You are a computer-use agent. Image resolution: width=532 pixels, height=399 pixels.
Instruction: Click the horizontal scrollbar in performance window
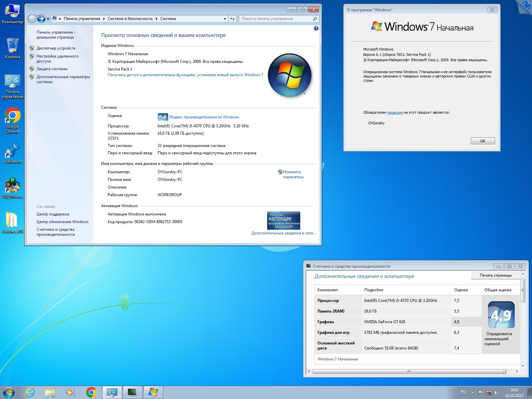pos(409,371)
